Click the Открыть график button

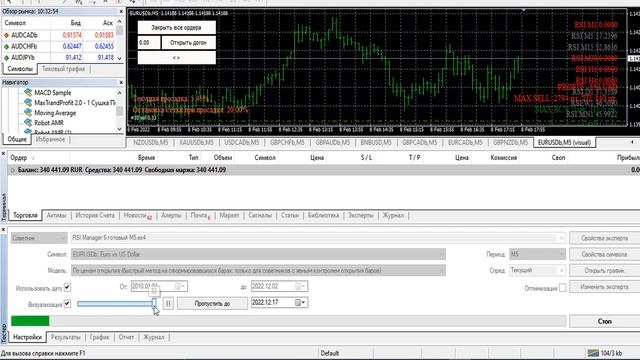coord(604,270)
